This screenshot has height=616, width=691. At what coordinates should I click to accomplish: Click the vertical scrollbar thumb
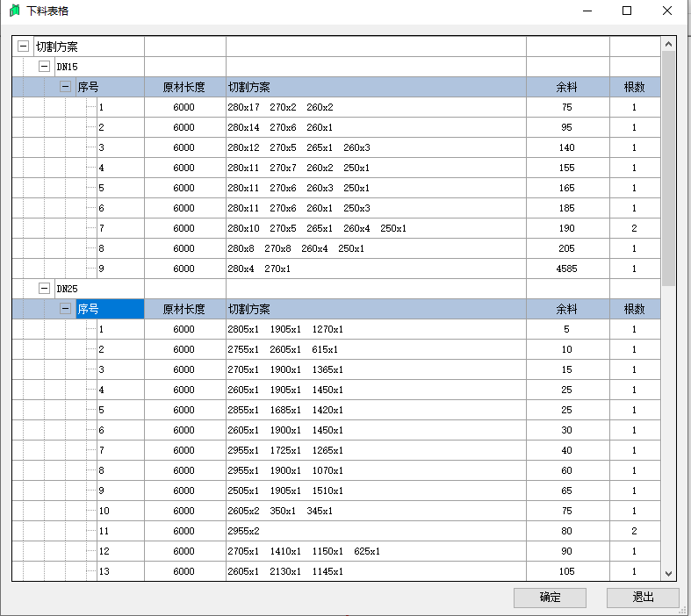point(668,167)
